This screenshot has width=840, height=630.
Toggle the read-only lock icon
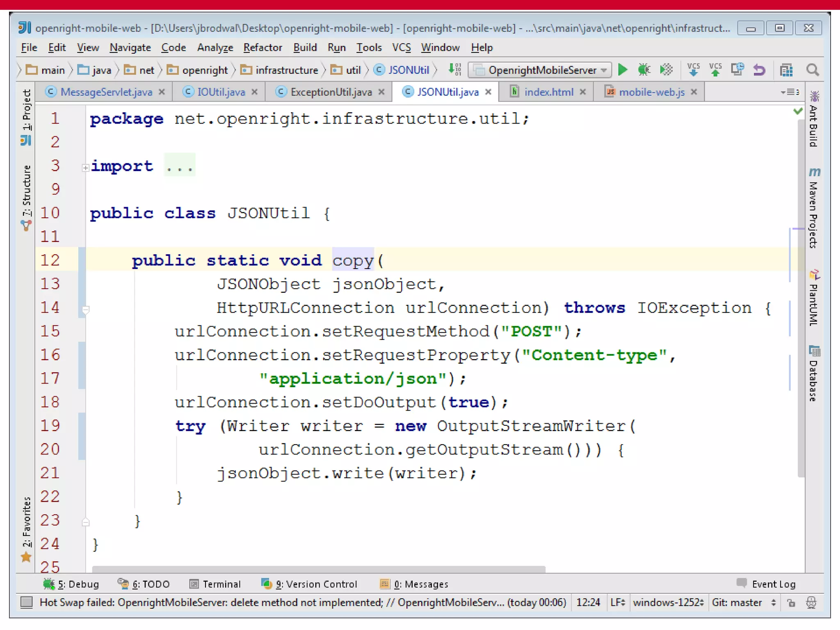coord(791,603)
